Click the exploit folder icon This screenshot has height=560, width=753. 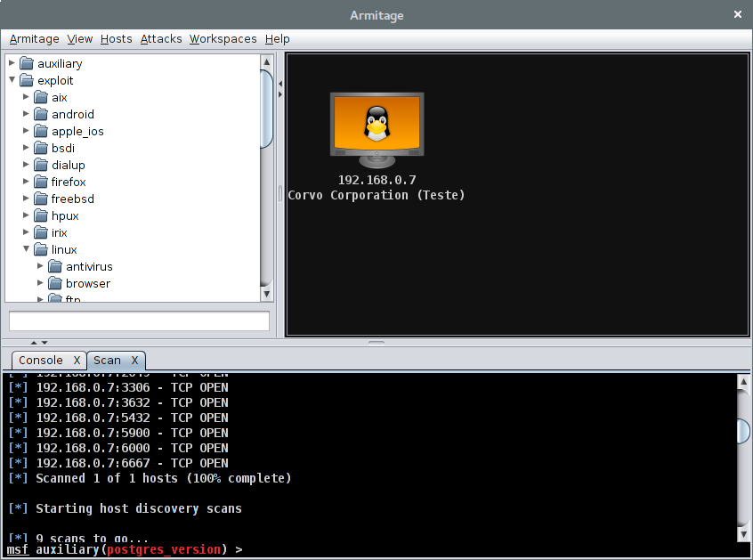27,80
